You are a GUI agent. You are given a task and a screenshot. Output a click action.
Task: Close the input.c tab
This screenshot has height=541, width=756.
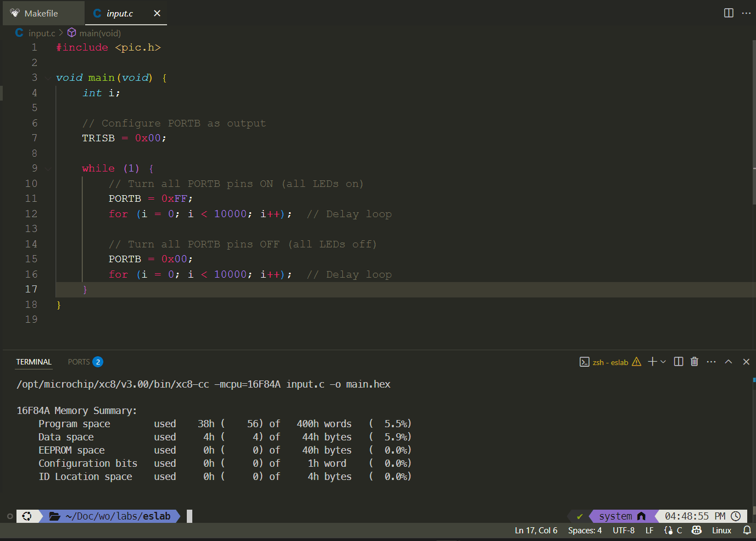coord(157,13)
